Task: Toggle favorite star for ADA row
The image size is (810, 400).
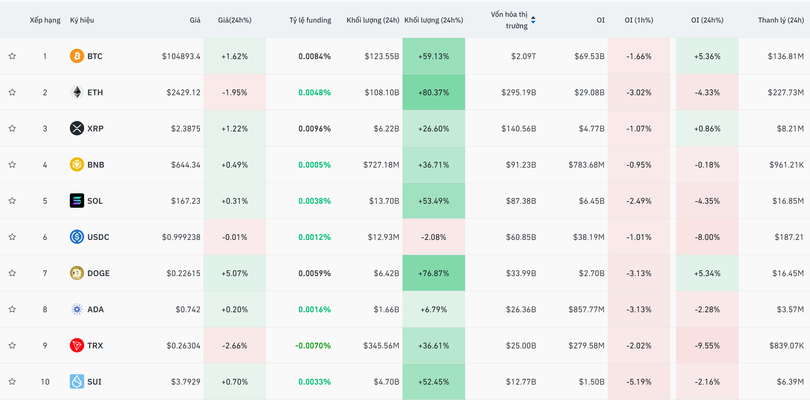Action: point(12,309)
